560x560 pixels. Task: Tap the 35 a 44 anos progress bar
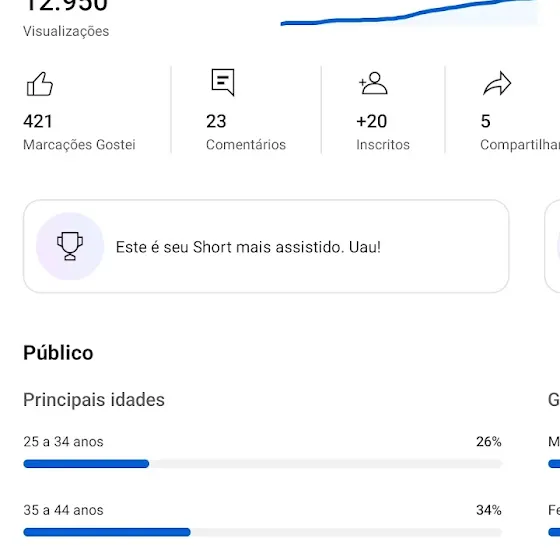click(x=263, y=532)
